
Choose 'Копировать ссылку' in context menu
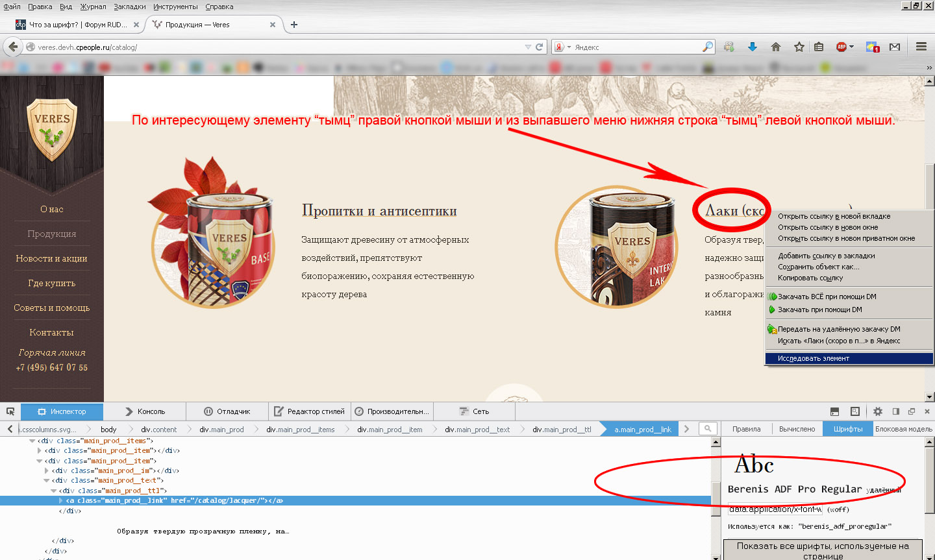point(849,278)
